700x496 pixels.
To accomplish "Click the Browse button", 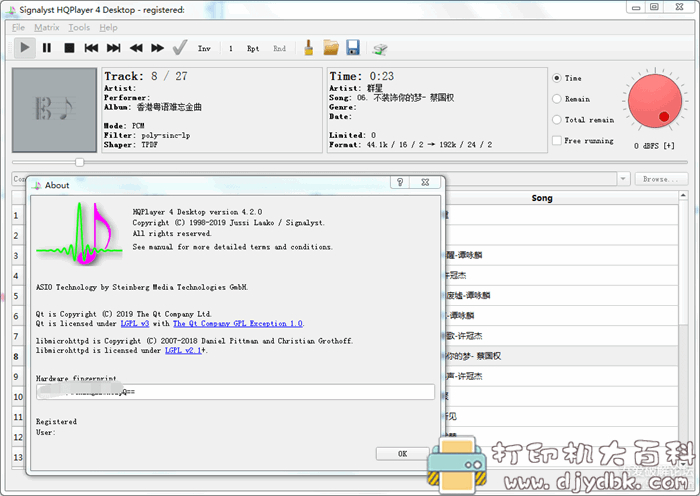I will click(661, 179).
